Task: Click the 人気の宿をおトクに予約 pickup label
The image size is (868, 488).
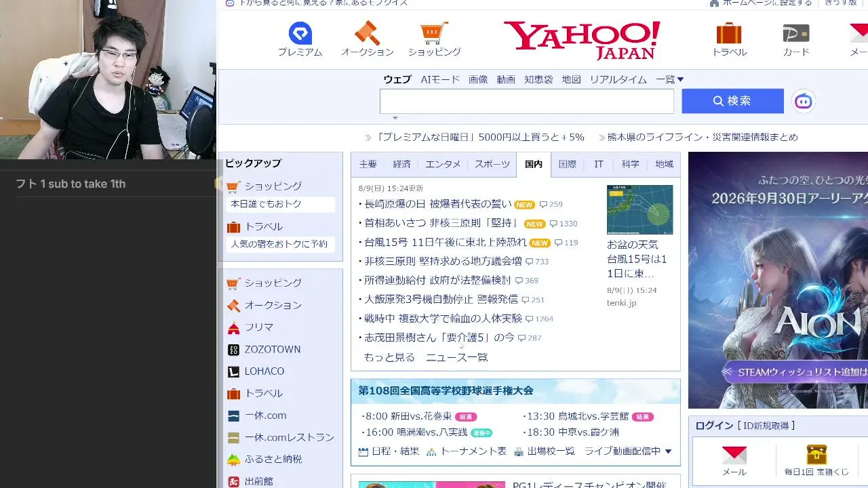Action: (x=279, y=244)
